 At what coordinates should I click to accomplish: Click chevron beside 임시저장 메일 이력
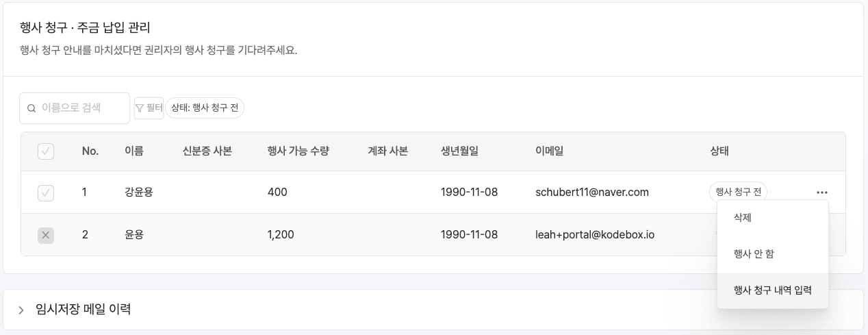point(21,310)
